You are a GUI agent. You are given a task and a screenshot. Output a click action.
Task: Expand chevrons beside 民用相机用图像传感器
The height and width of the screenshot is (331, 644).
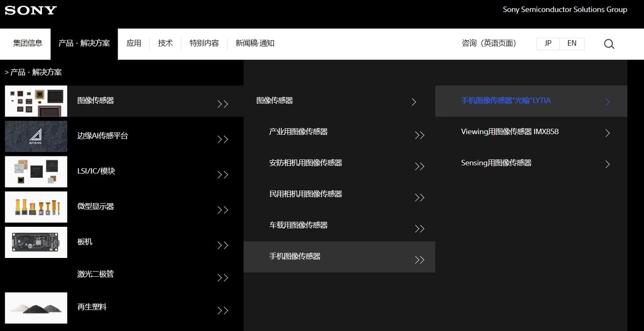pyautogui.click(x=420, y=198)
